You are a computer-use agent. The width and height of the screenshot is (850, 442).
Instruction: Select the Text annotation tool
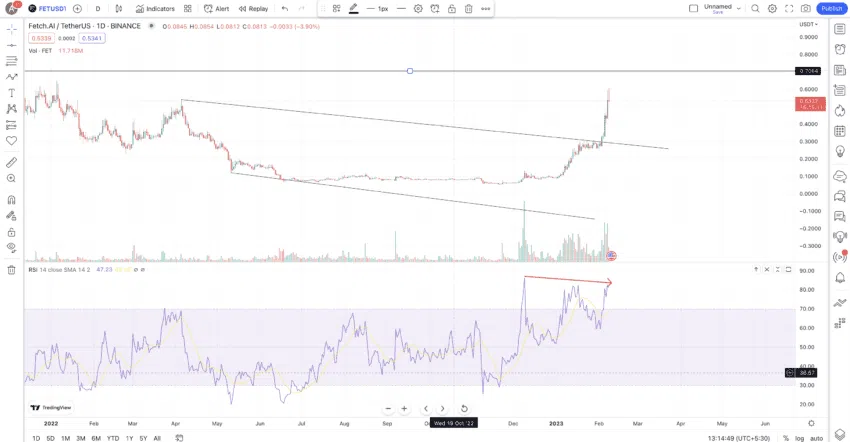(11, 93)
